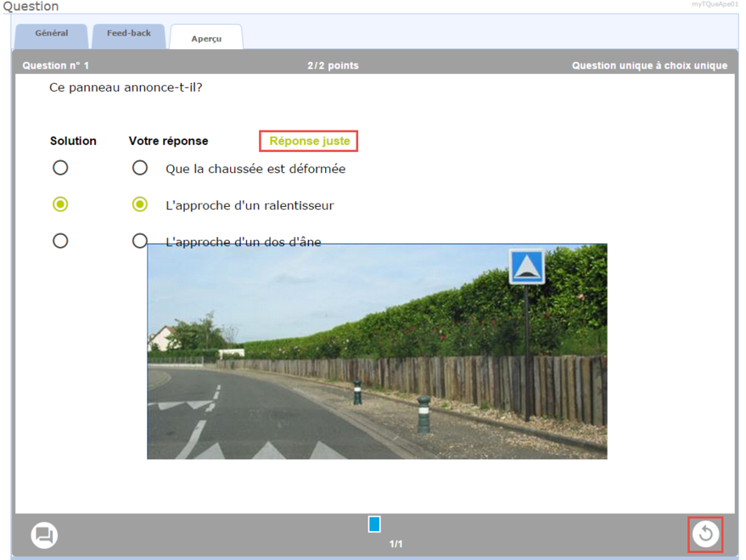Screen dimensions: 746x560
Task: Select the Aperçu tab
Action: pyautogui.click(x=206, y=38)
